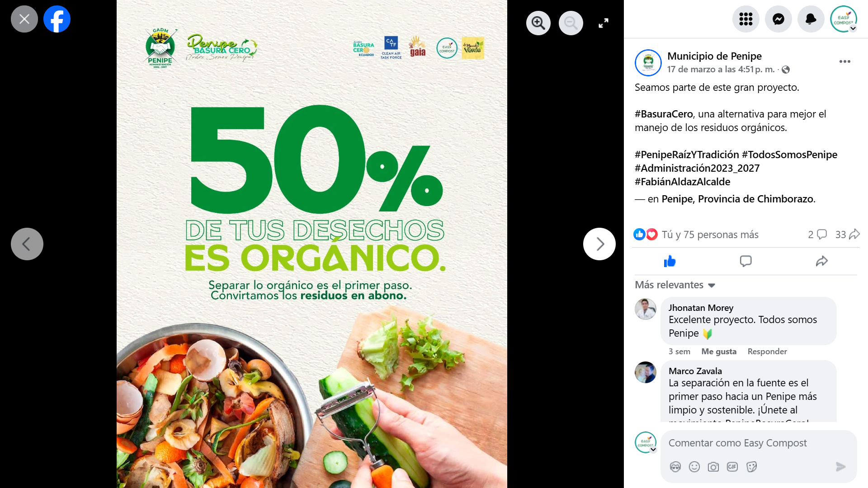Attach a photo with camera icon

coord(713,467)
